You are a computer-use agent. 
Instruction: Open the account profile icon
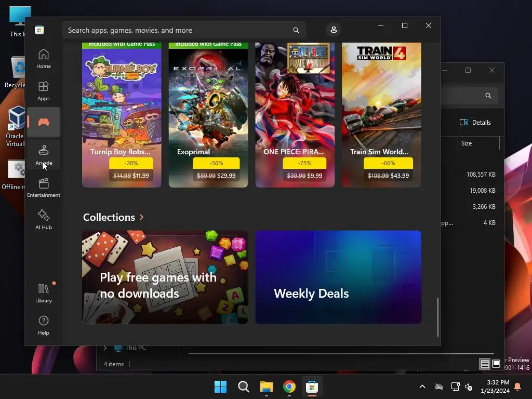334,30
